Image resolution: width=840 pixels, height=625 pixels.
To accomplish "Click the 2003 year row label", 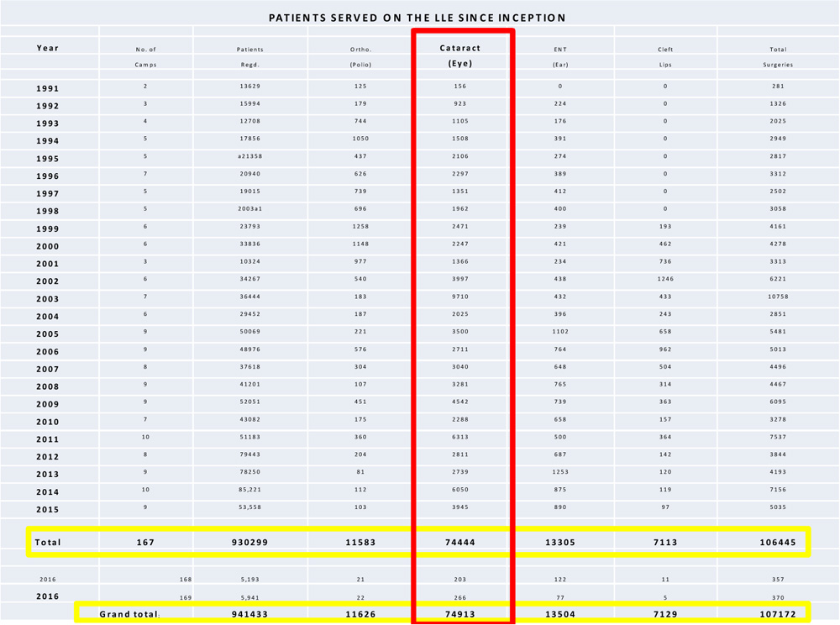I will coord(48,299).
